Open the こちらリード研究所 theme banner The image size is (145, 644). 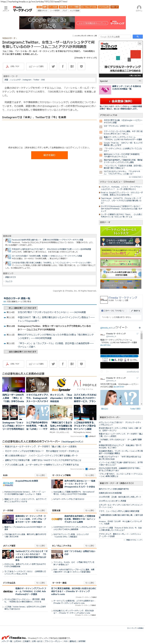pos(121,241)
